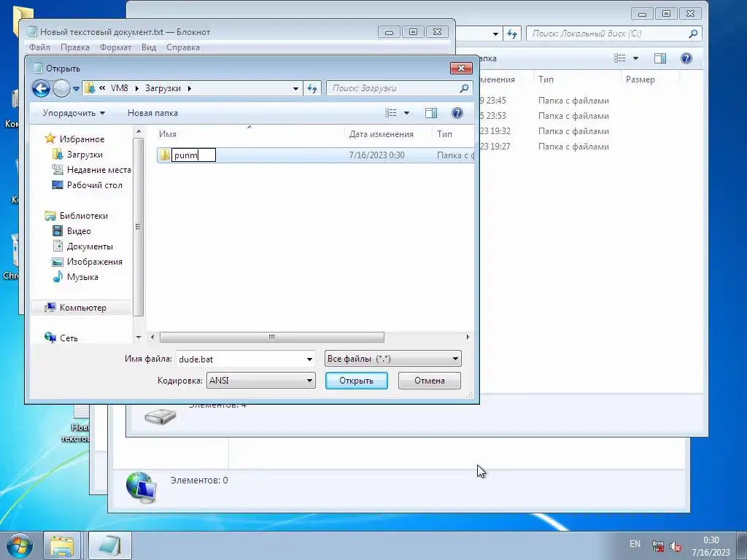Click the Открыть button
Image resolution: width=747 pixels, height=560 pixels.
(x=356, y=381)
